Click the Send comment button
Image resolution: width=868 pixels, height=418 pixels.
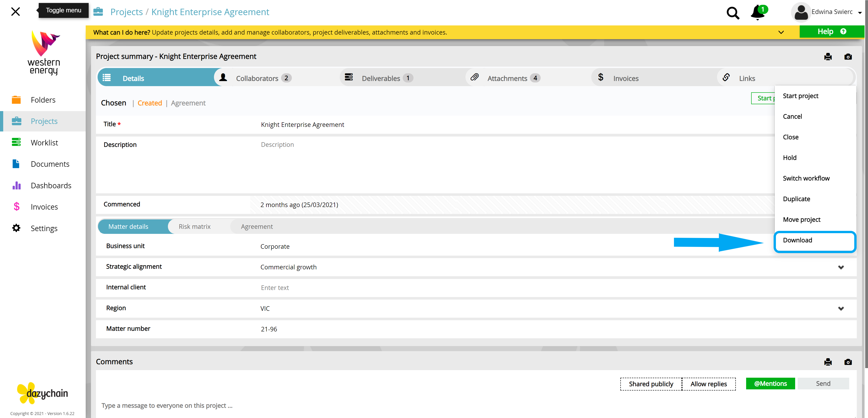(x=823, y=384)
